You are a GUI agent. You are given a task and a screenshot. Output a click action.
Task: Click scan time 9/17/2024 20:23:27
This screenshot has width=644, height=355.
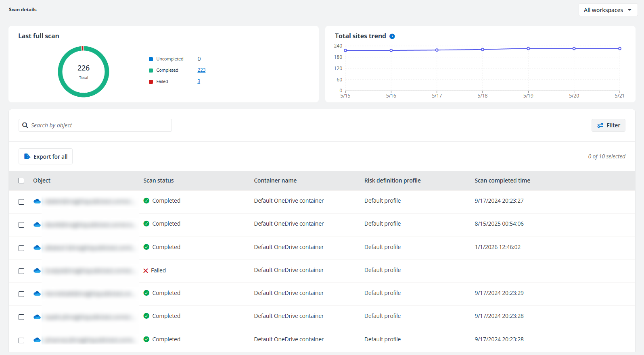tap(499, 201)
